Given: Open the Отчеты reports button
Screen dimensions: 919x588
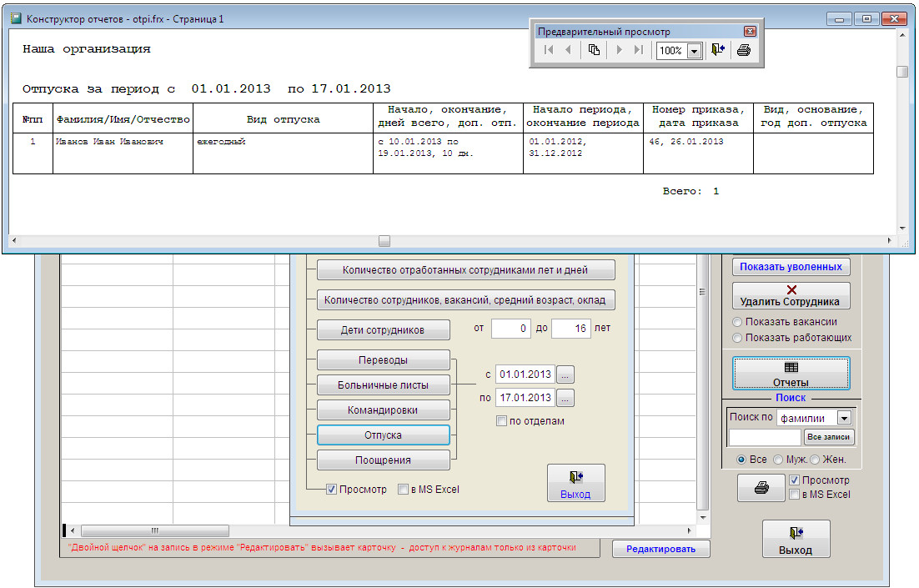Looking at the screenshot, I should pos(791,374).
